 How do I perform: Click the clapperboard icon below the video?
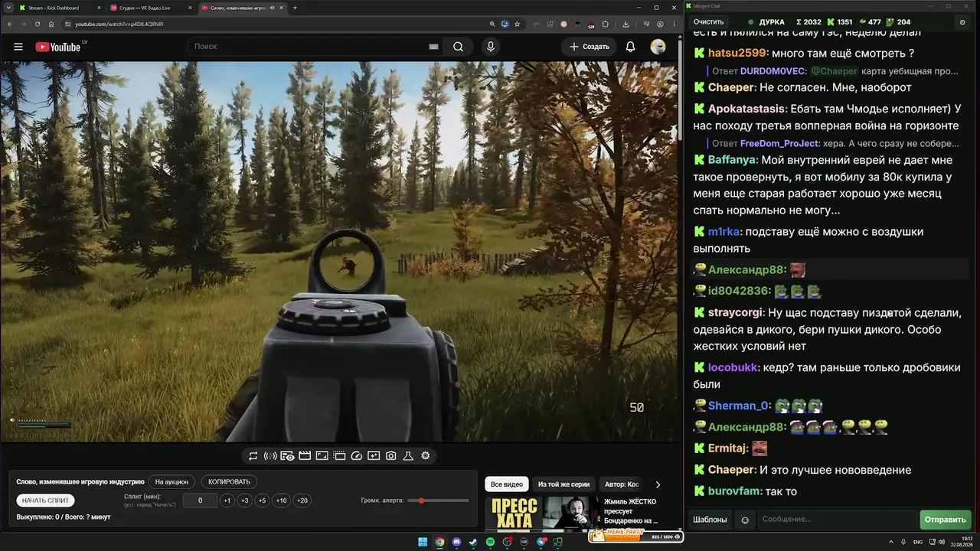[x=305, y=456]
